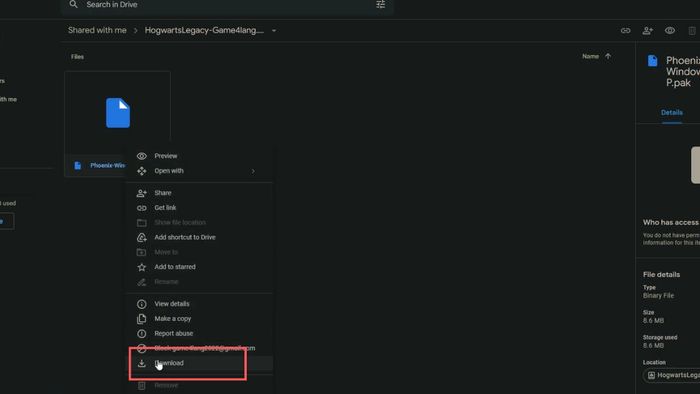700x394 pixels.
Task: Open search options filter icon
Action: [x=380, y=4]
